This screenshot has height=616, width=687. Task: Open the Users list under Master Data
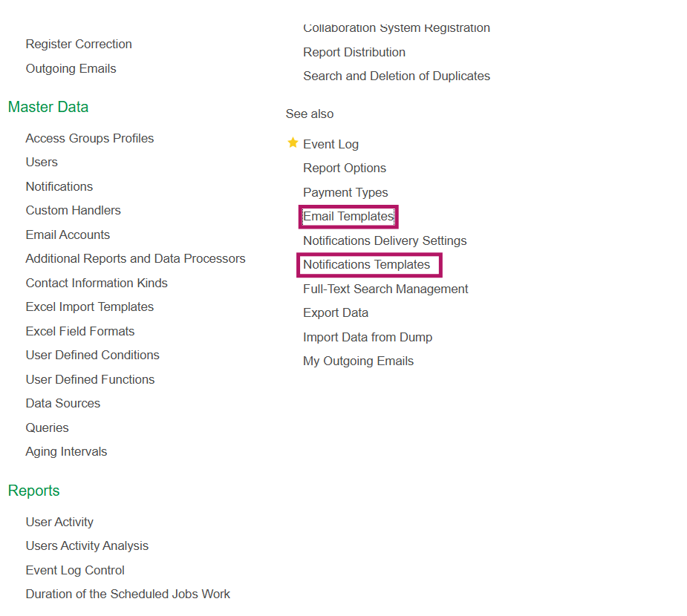[x=42, y=162]
